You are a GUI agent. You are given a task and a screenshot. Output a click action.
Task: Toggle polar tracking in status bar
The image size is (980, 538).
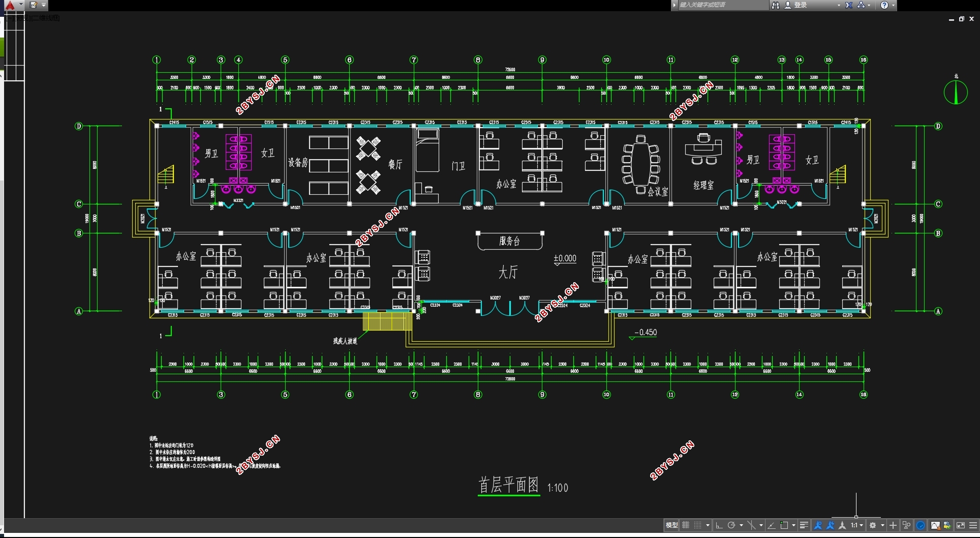(731, 525)
